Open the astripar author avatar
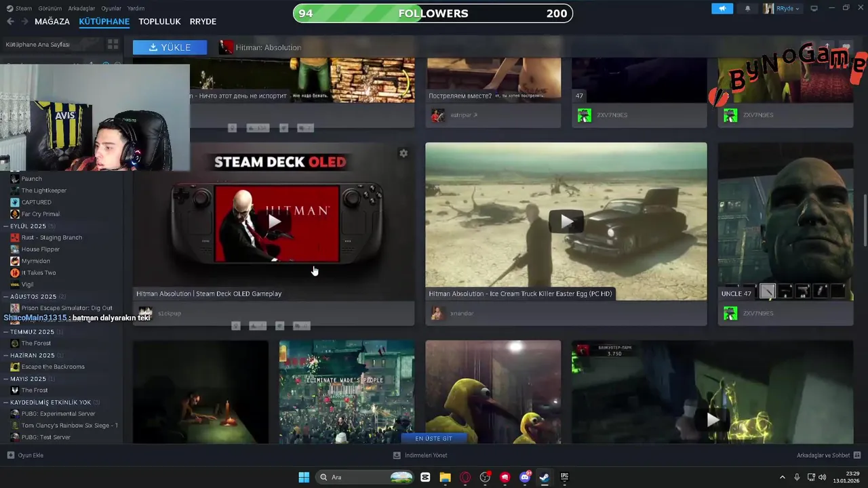This screenshot has width=868, height=488. (437, 115)
